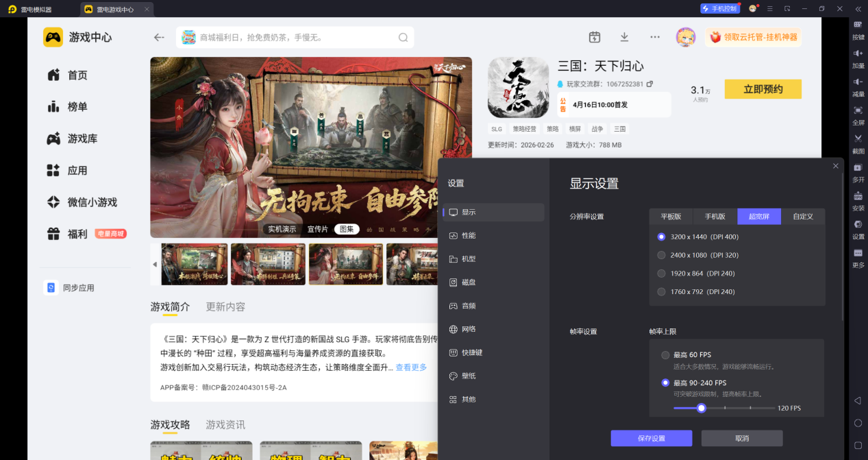
Task: Open the emulator hamburger menu in title bar
Action: pyautogui.click(x=770, y=8)
